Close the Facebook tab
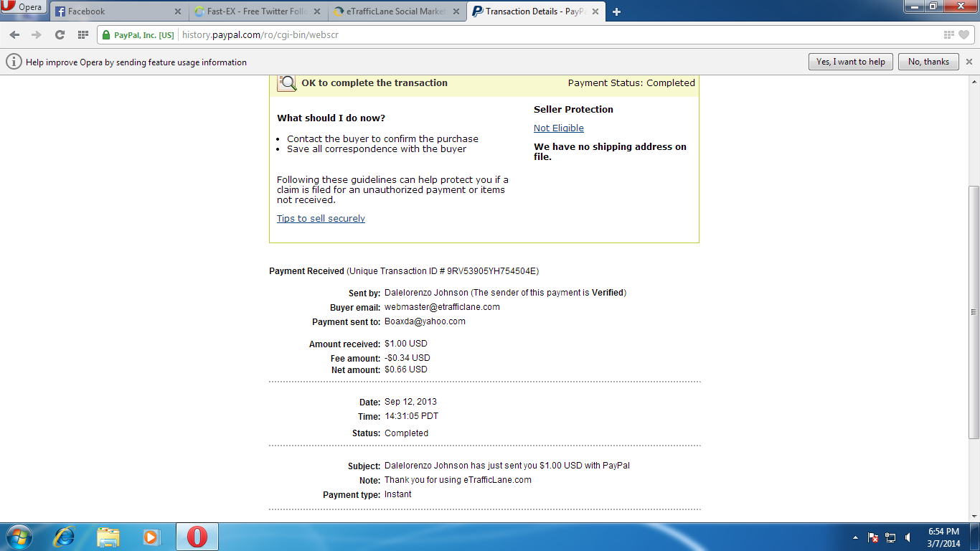 click(x=178, y=11)
